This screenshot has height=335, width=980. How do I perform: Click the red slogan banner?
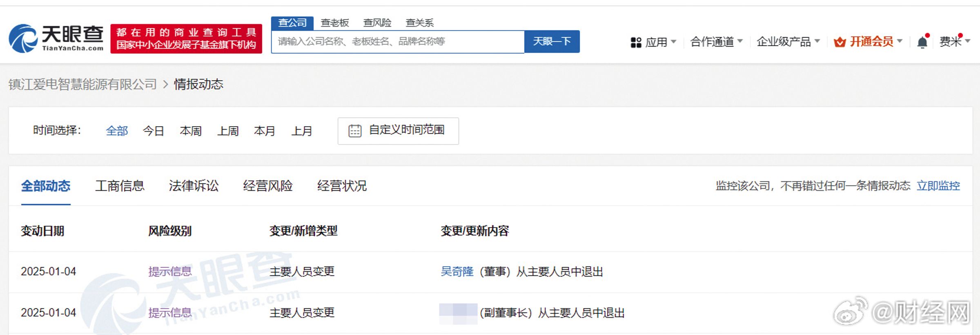[x=186, y=38]
